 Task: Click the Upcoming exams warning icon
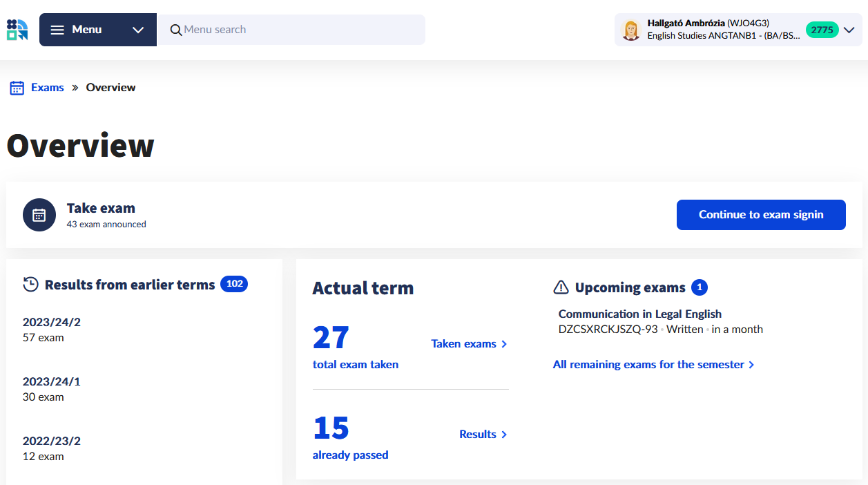click(x=561, y=287)
